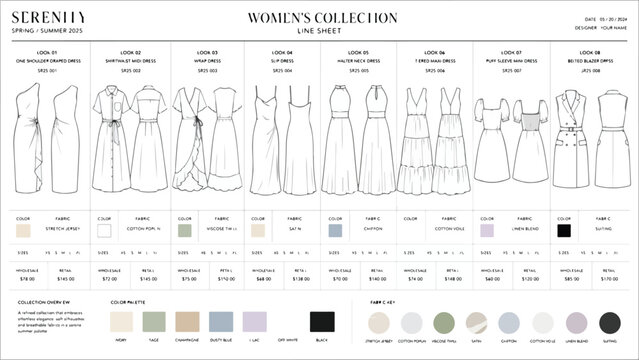The image size is (639, 360).
Task: Choose the black swatch beside Suiting fabric
Action: (x=564, y=231)
